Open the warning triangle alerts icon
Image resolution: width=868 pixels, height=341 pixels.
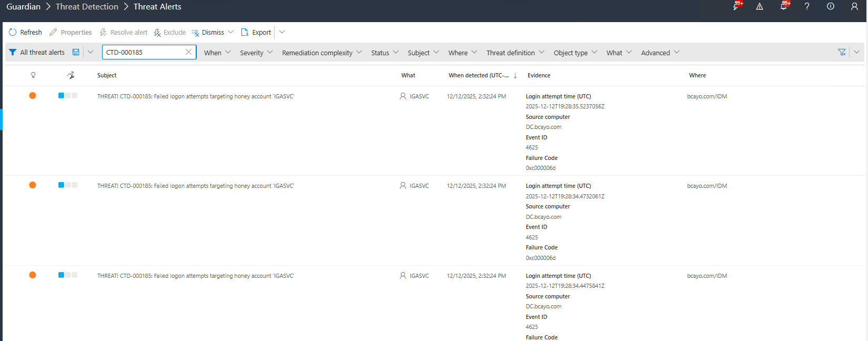760,6
